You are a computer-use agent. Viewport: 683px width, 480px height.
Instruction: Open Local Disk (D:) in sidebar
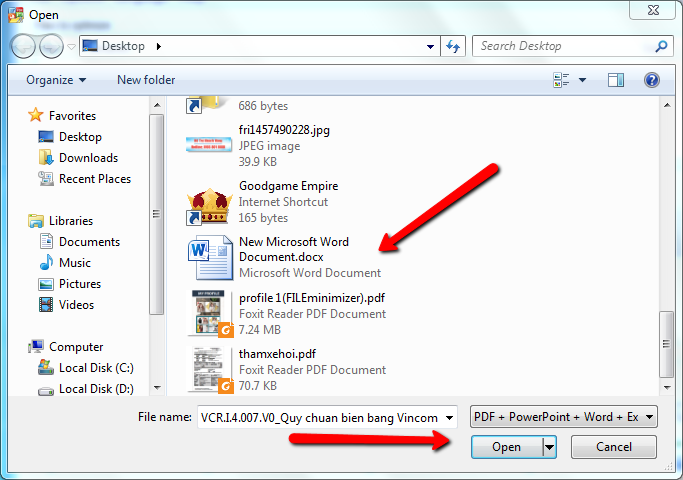[x=96, y=389]
